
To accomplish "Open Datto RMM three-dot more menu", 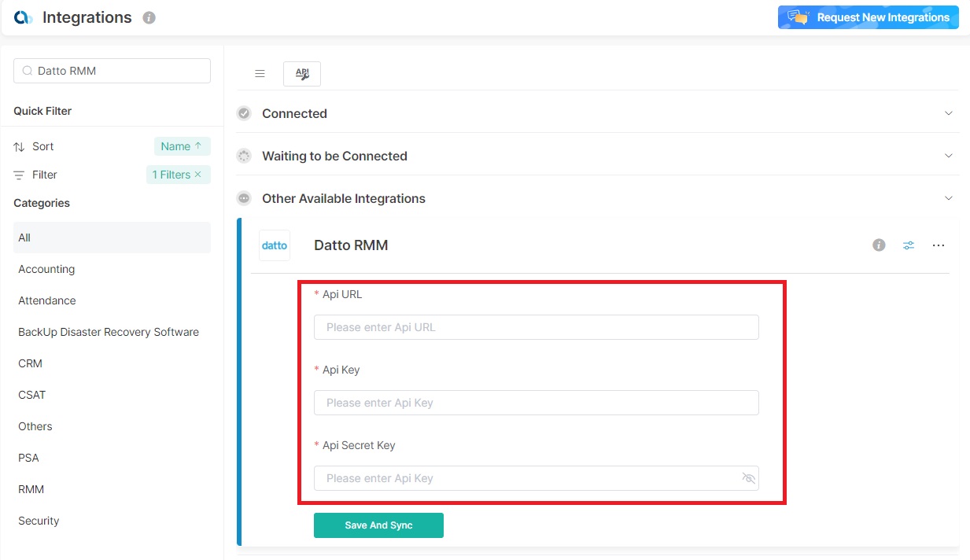I will (x=938, y=245).
